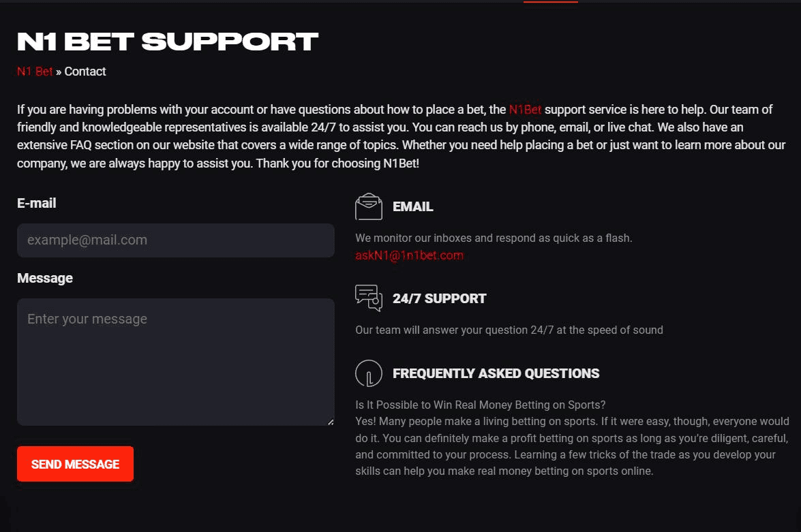The image size is (801, 532).
Task: Click the FAQ question about winning real money
Action: pos(480,405)
